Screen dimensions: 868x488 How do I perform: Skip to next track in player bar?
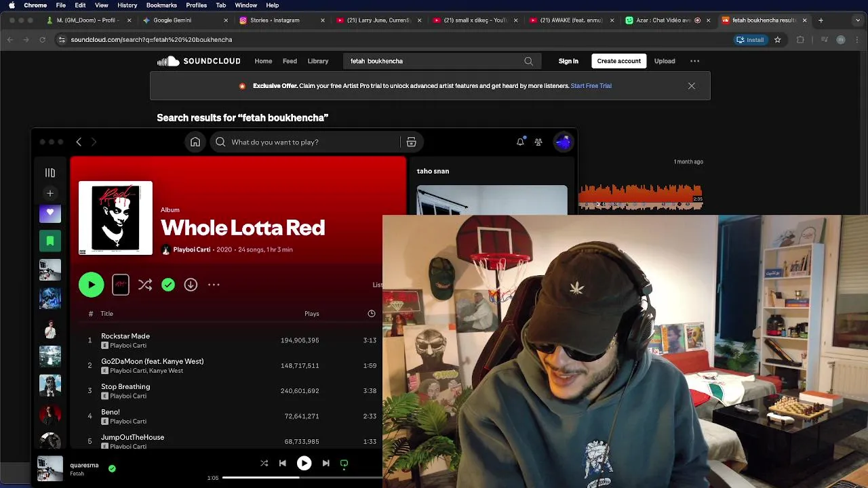pos(325,463)
